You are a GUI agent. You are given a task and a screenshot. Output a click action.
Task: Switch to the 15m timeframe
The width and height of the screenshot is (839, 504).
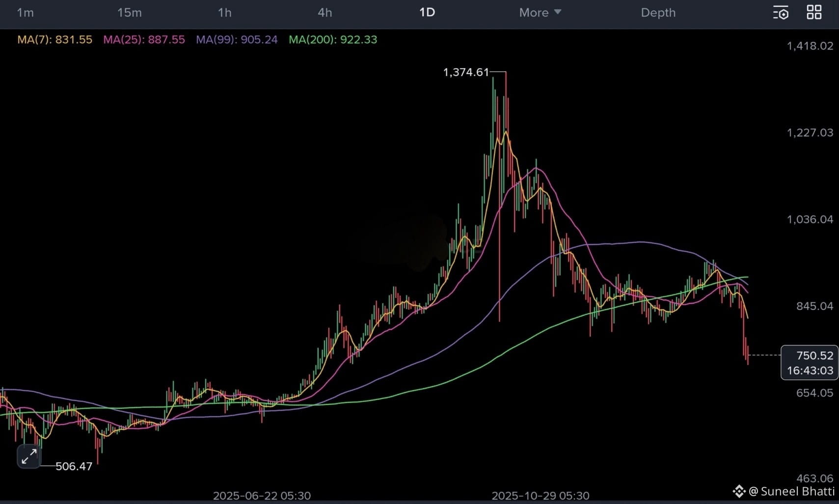click(x=130, y=13)
